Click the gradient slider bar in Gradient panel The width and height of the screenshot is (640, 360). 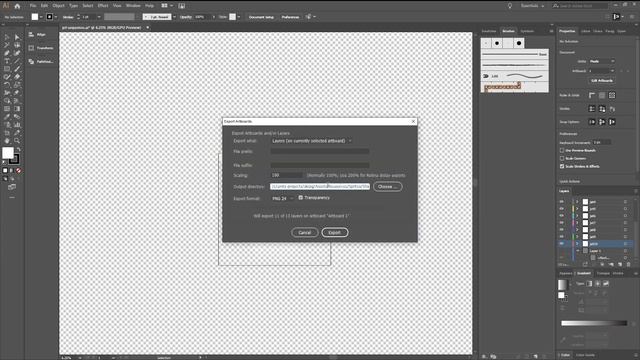594,323
